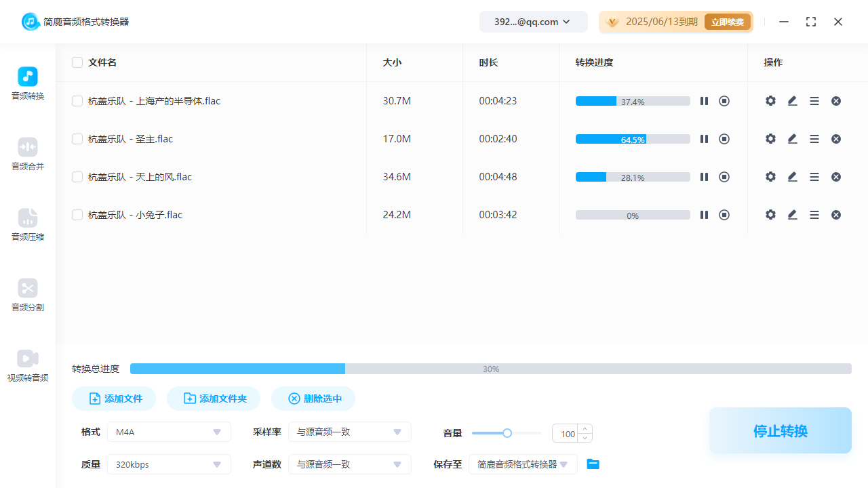Open output folder icon next to 保存至

click(593, 464)
